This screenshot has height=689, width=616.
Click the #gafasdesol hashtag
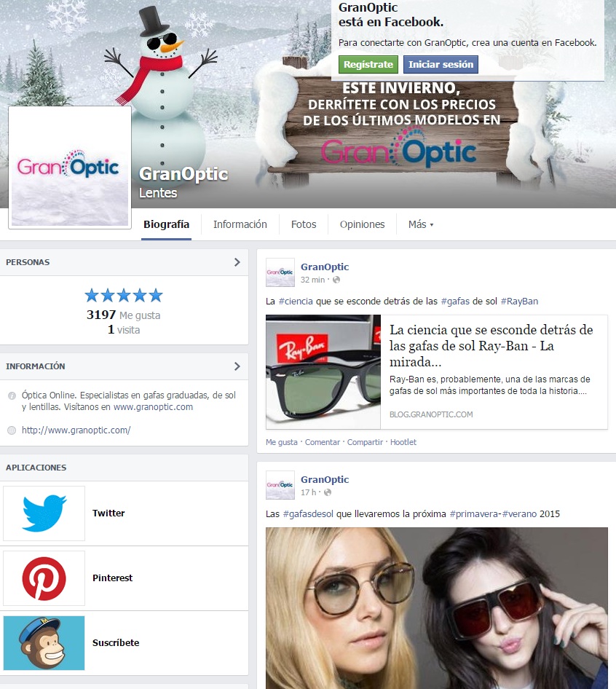[x=308, y=514]
